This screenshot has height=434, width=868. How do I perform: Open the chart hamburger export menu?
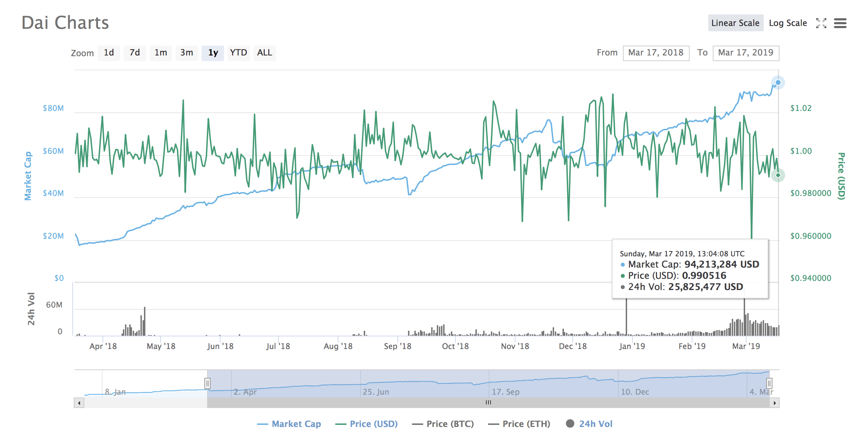point(840,23)
